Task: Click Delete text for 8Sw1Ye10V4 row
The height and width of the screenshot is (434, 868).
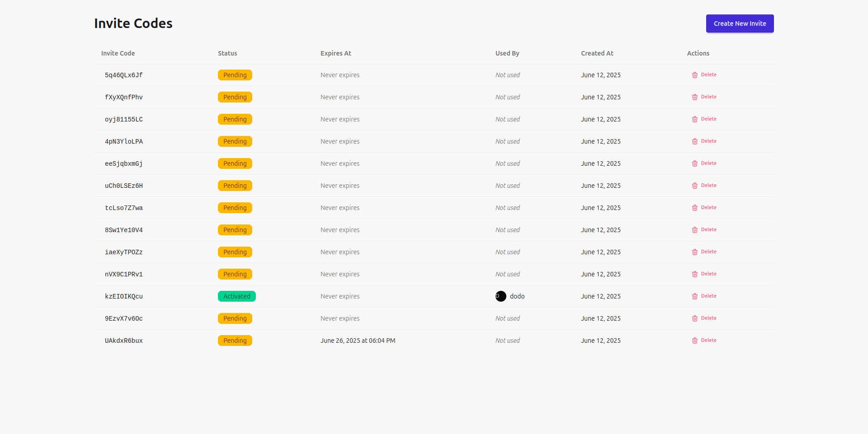Action: tap(708, 230)
